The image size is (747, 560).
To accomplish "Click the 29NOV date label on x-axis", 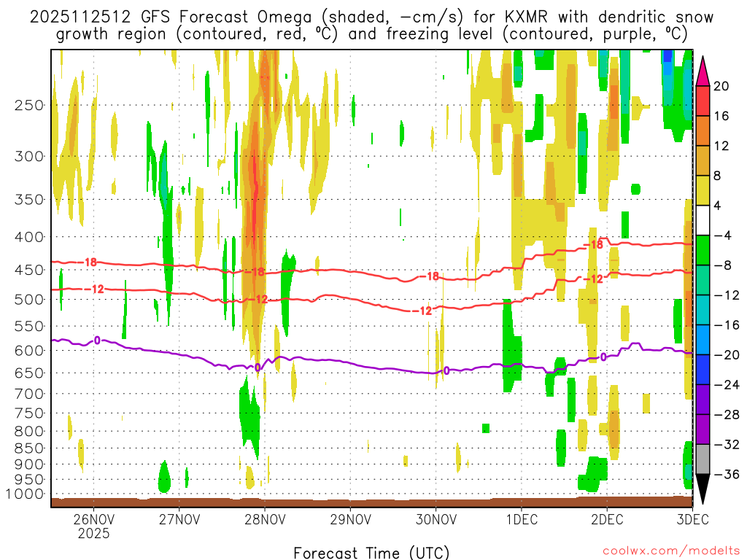I will tap(350, 519).
